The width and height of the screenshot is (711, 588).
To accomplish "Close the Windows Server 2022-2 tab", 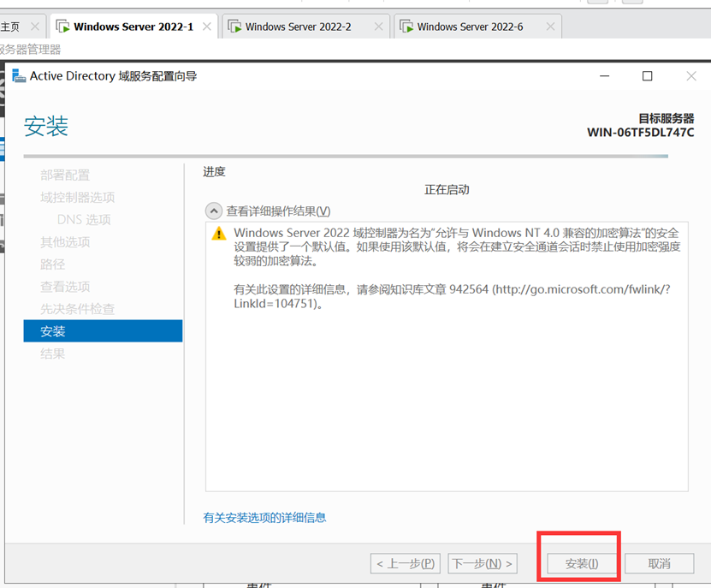I will (x=379, y=27).
